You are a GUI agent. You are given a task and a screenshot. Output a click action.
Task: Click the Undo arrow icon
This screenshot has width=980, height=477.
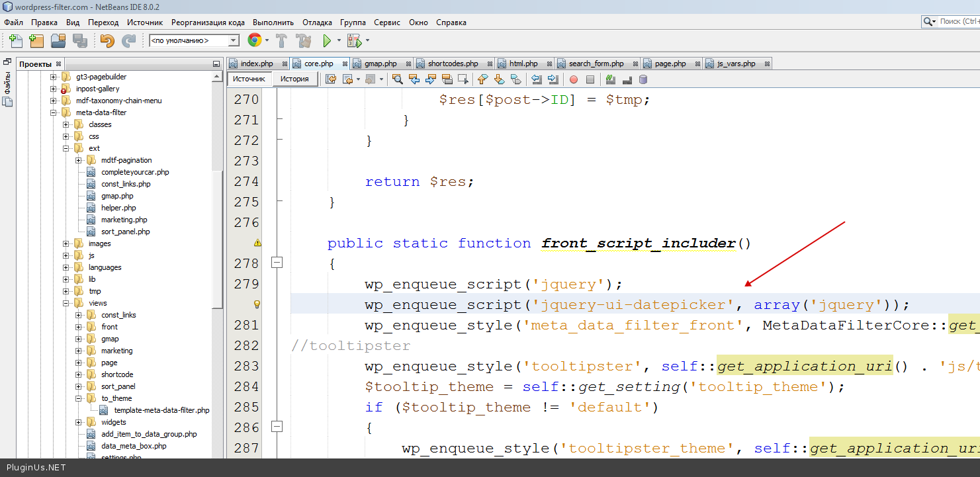click(107, 41)
